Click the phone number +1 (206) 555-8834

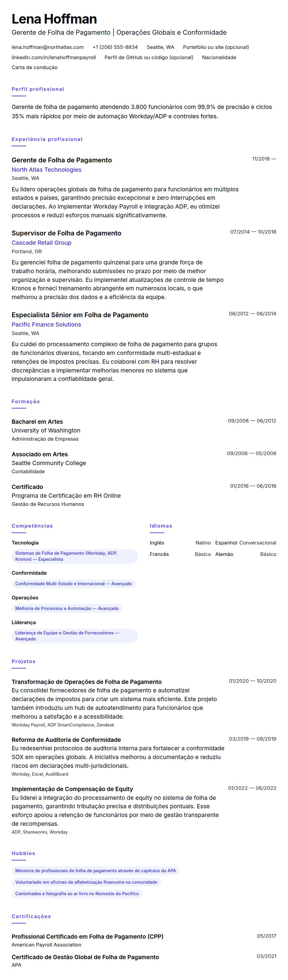pos(115,47)
